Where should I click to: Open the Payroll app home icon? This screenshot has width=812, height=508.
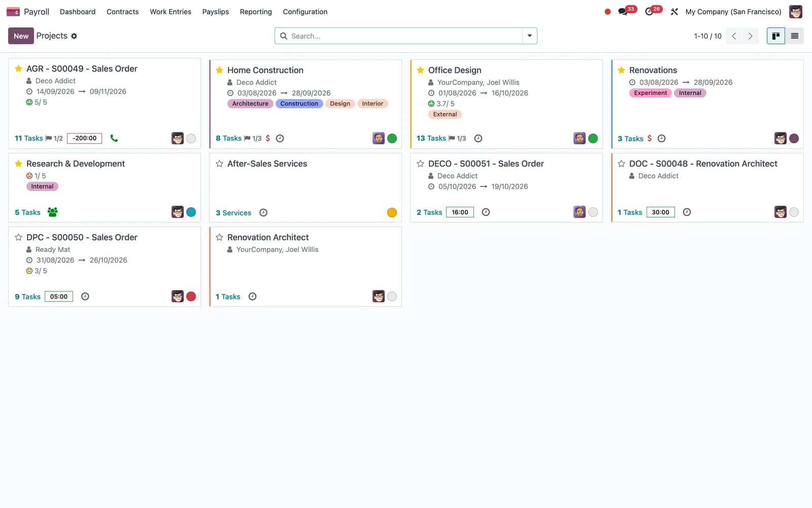(13, 12)
